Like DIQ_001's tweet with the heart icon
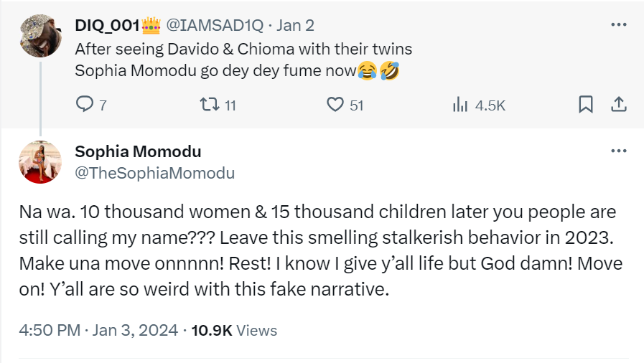The image size is (644, 363). coord(335,105)
